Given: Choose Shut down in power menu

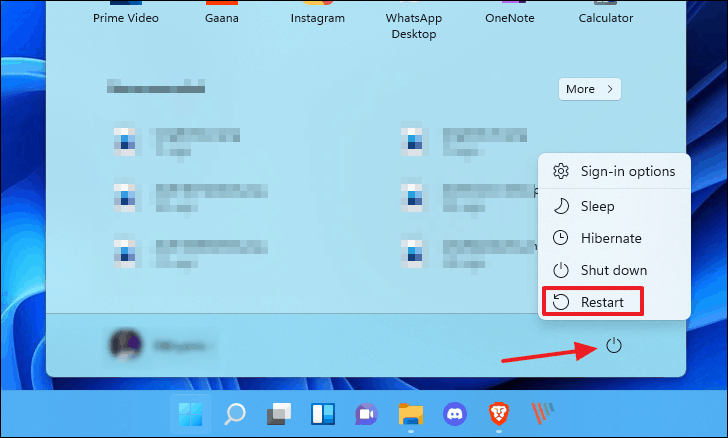Looking at the screenshot, I should [602, 270].
